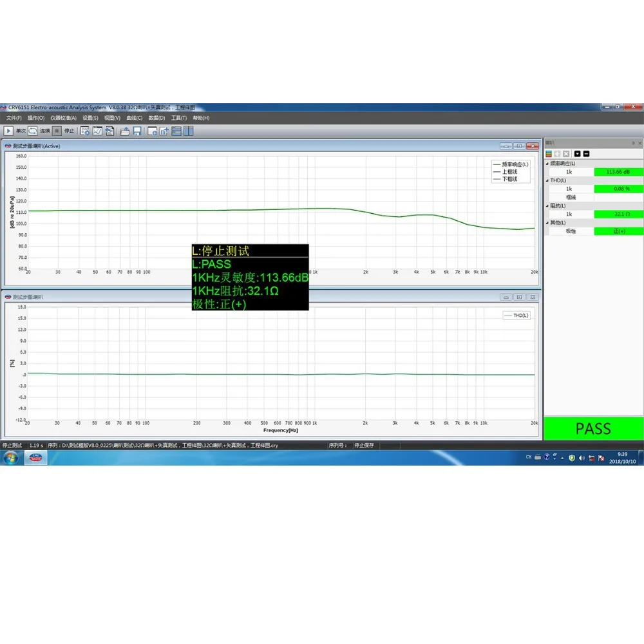Screen dimensions: 644x644
Task: Collapse the 其他(L) group
Action: click(547, 223)
